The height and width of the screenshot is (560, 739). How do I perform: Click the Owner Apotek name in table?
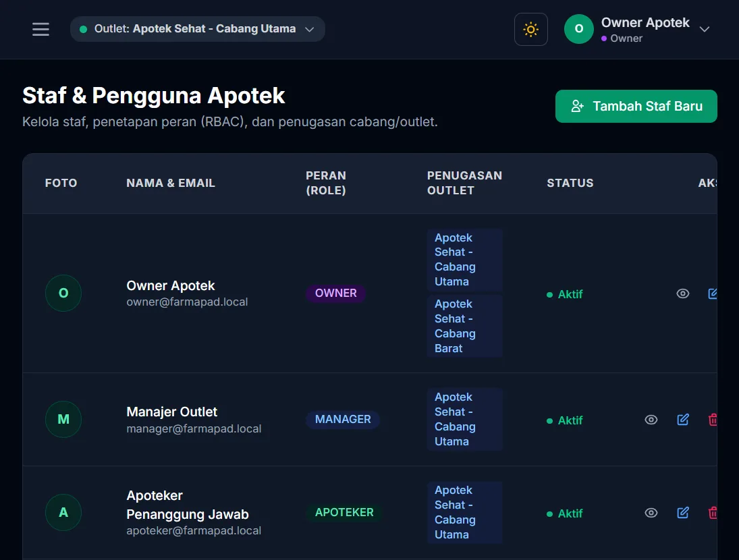[171, 286]
